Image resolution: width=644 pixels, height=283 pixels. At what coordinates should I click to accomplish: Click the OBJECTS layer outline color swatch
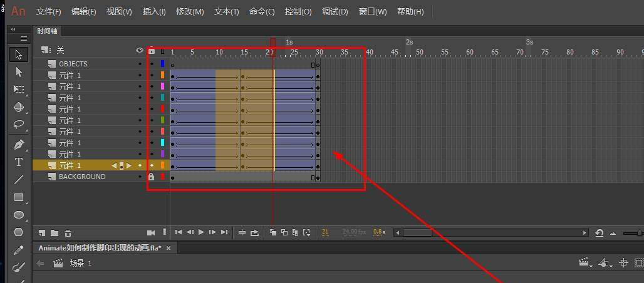162,64
